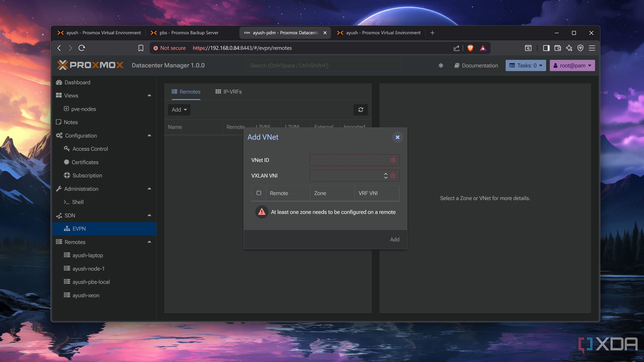Open Brave Shields lion icon

click(x=470, y=48)
